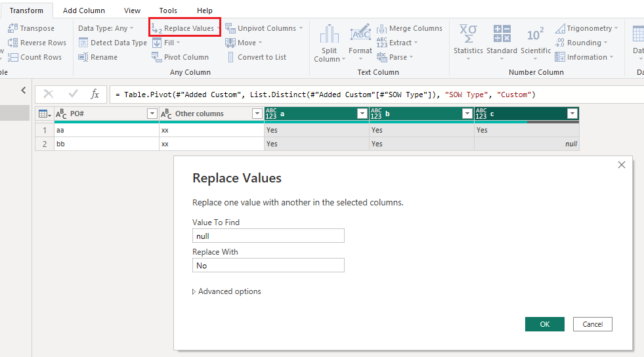Click the Statistics icon
Viewport: 644px width, 357px height.
(468, 34)
